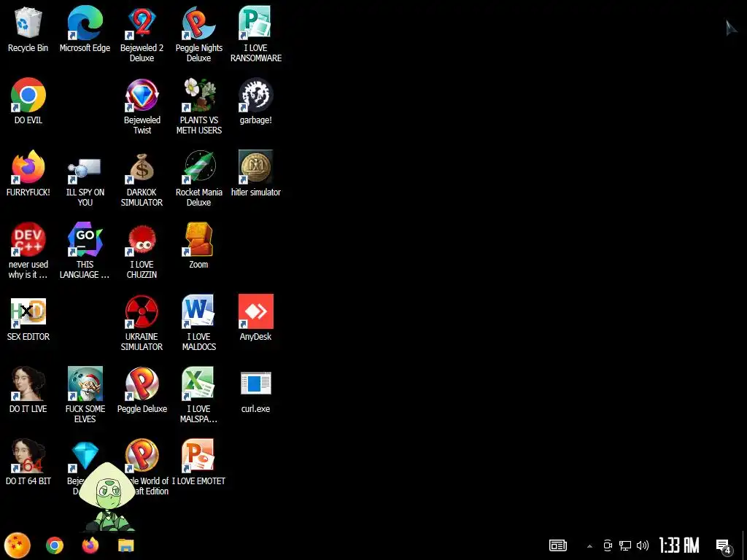Select the Firefox shortcut on the desktop
This screenshot has height=560, width=747.
(x=28, y=174)
